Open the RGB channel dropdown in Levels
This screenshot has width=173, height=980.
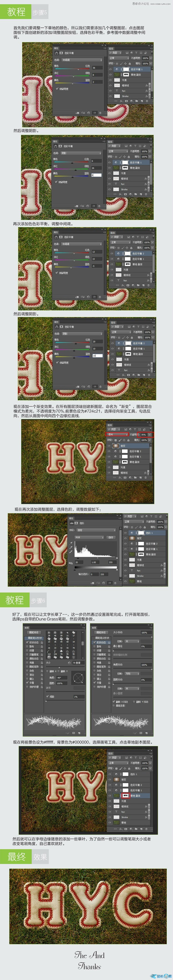[x=89, y=537]
